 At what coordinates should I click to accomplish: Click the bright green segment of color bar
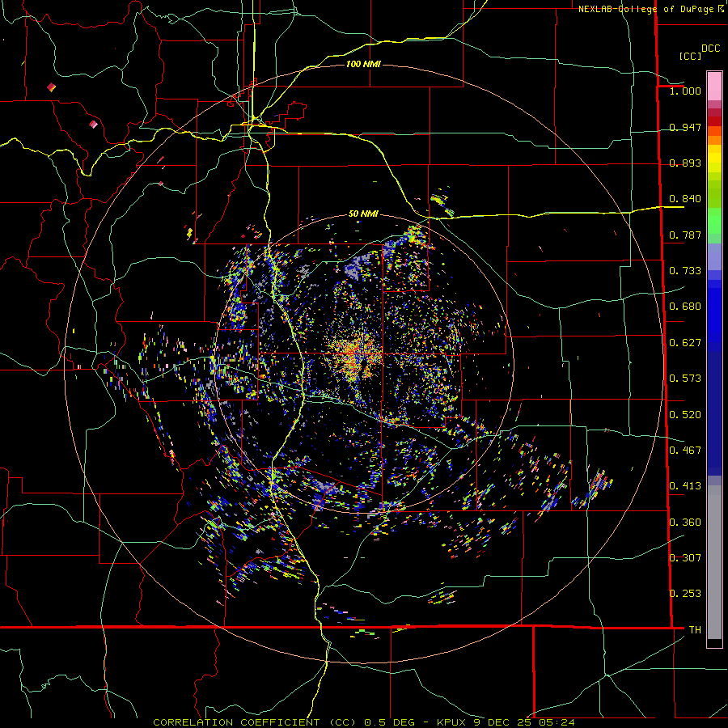click(x=714, y=221)
